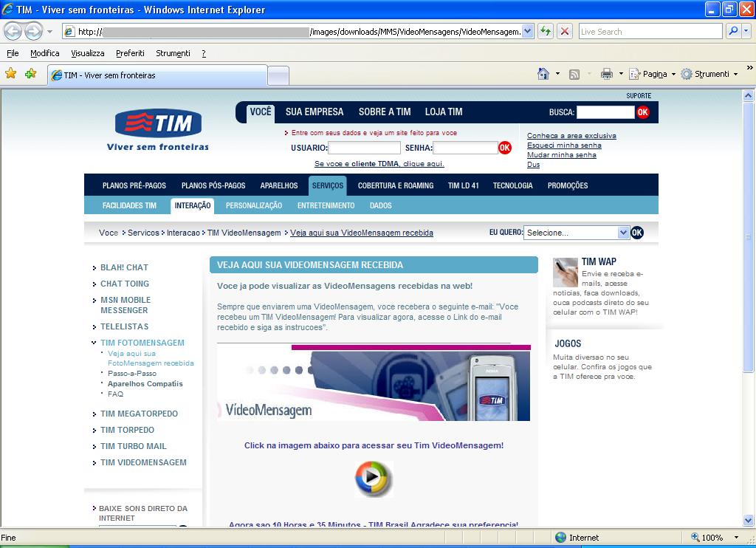756x548 pixels.
Task: Open the Preferiti menu
Action: 130,53
